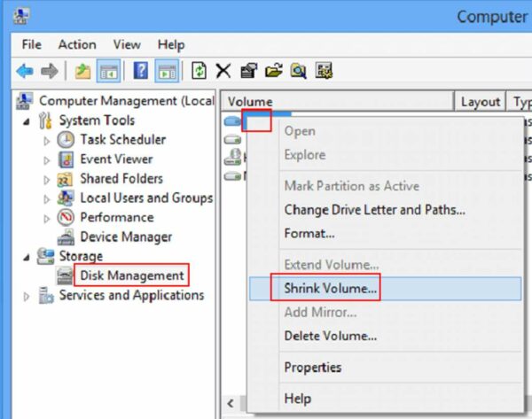
Task: Click the open folder toolbar icon
Action: (274, 71)
